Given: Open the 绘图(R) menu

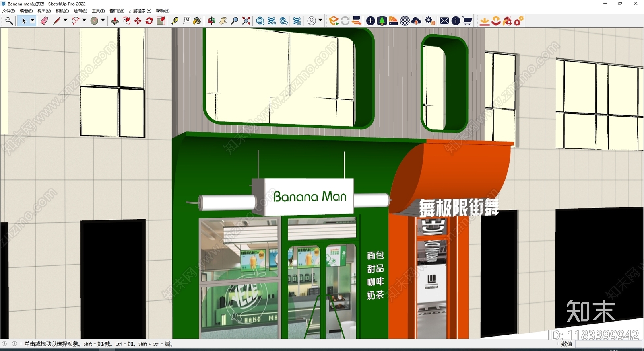Looking at the screenshot, I should click(x=80, y=11).
